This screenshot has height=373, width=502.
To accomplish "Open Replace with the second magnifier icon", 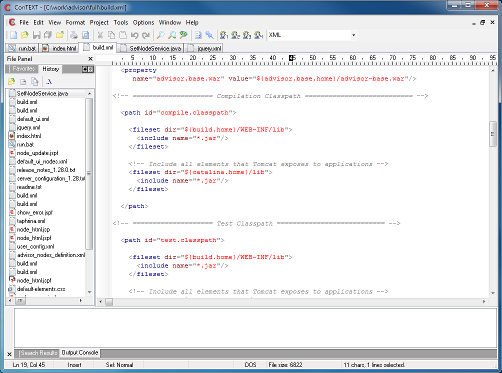I will pos(172,35).
